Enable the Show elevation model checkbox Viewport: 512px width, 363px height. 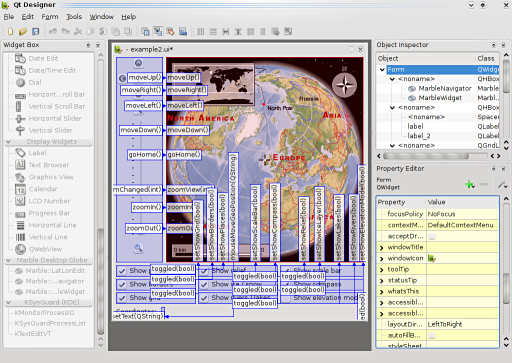pyautogui.click(x=286, y=298)
